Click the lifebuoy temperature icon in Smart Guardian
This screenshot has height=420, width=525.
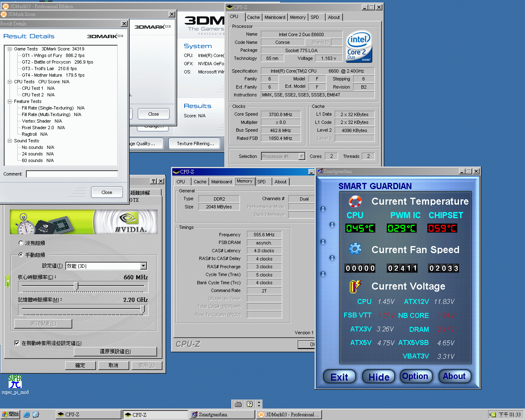coord(355,201)
